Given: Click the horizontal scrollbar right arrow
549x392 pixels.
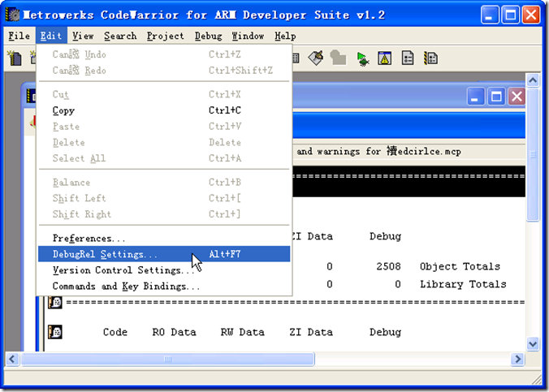Looking at the screenshot, I should pyautogui.click(x=517, y=359).
